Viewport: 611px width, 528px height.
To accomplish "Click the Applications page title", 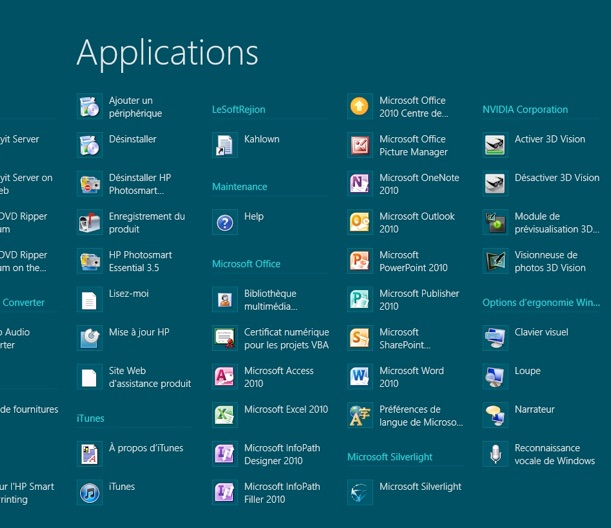I will click(168, 54).
